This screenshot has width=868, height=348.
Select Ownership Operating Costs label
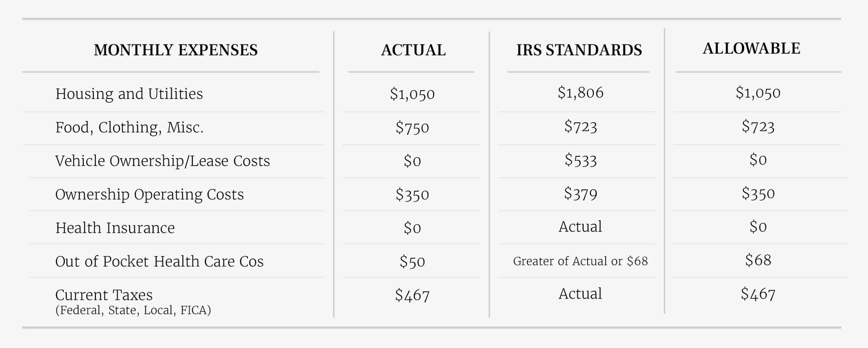point(150,195)
